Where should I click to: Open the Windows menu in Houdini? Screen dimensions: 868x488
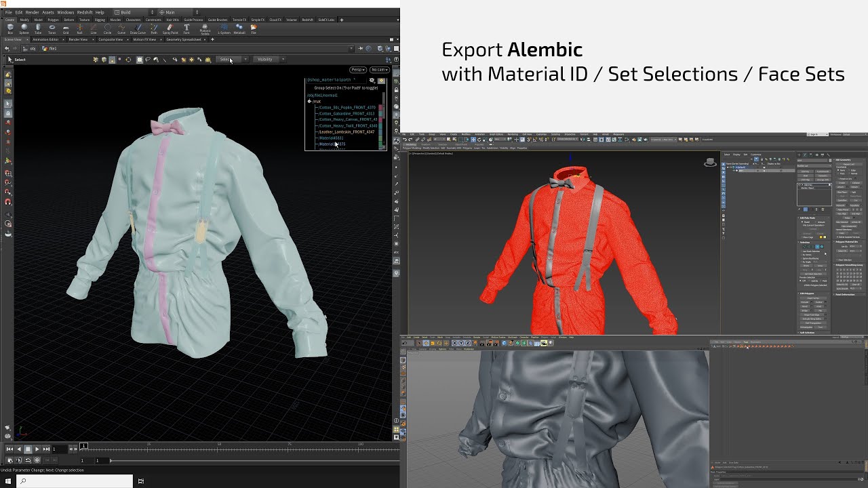pyautogui.click(x=66, y=12)
